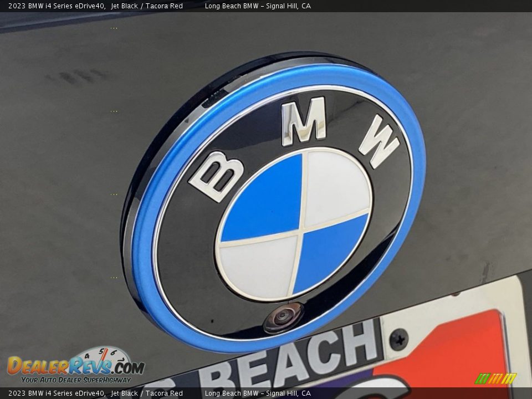
Task: Click the striped color bars icon bottom right
Action: [x=495, y=378]
